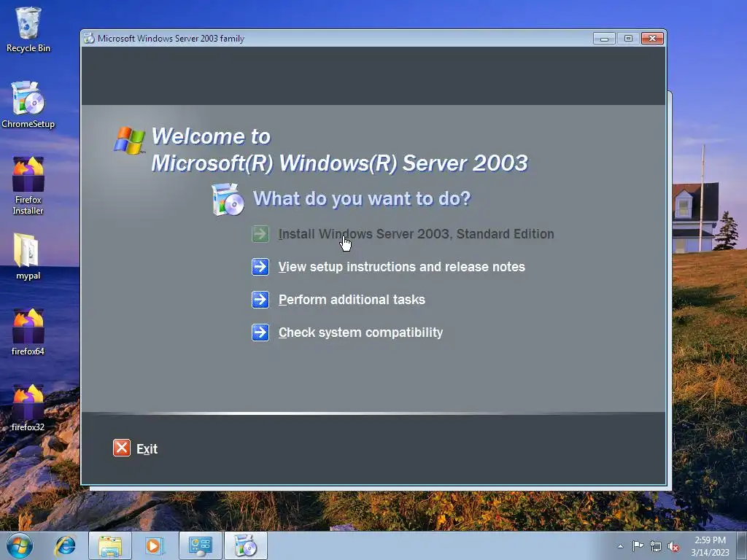
Task: Select the mypal folder on desktop
Action: 28,257
